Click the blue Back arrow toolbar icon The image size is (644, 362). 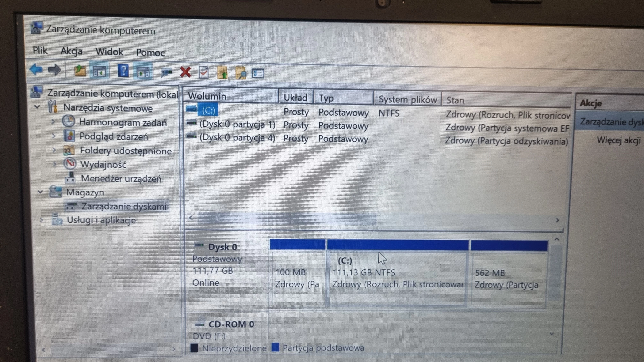(x=36, y=69)
